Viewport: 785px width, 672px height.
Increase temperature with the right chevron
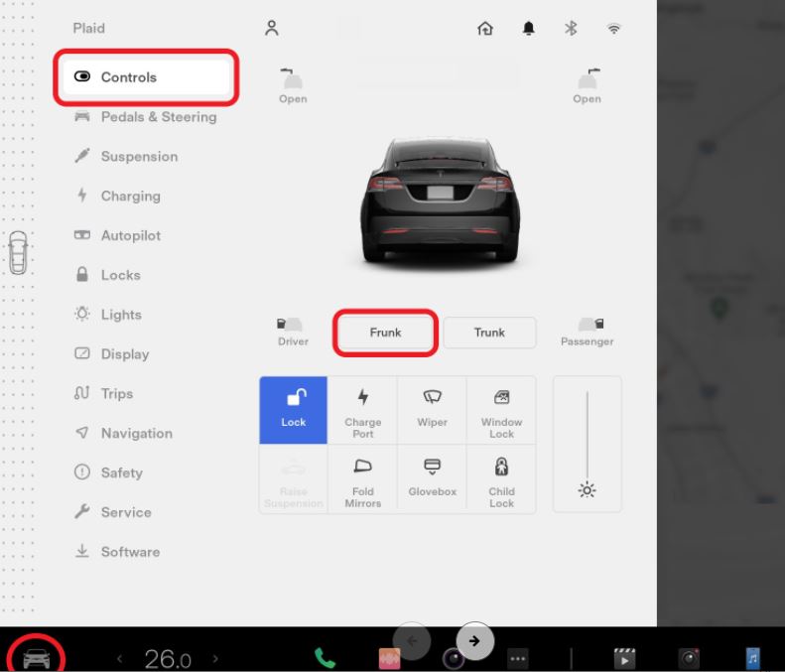[x=215, y=658]
